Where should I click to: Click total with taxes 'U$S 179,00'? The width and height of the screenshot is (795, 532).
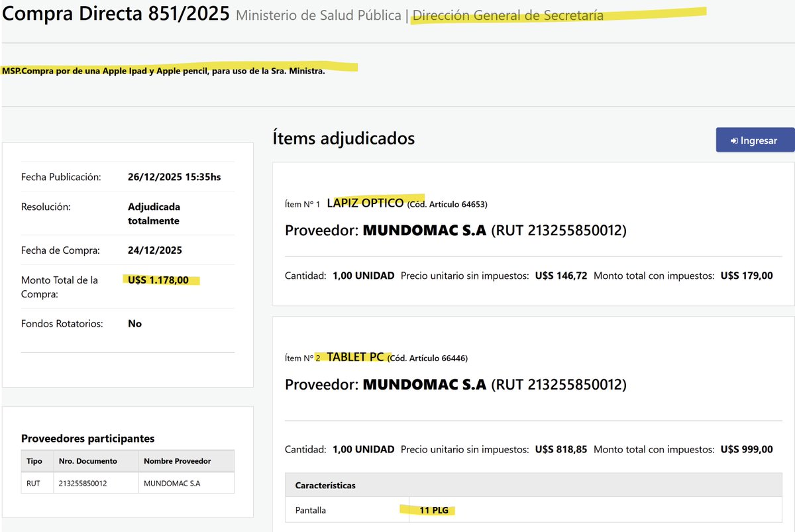(x=747, y=276)
